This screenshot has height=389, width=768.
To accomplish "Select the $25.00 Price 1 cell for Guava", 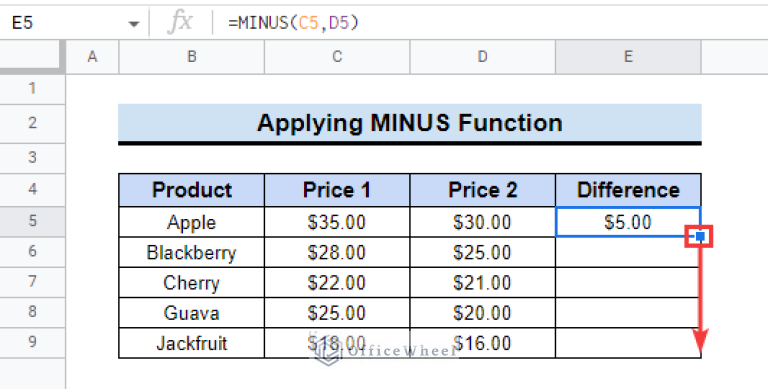I will click(337, 313).
